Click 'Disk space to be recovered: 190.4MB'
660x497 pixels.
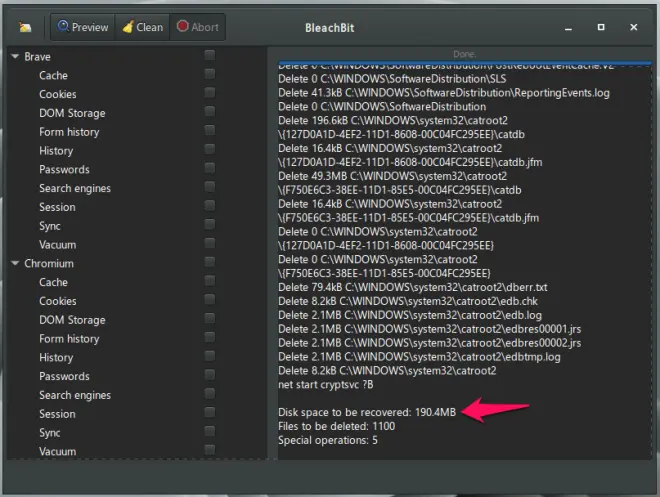pos(367,412)
